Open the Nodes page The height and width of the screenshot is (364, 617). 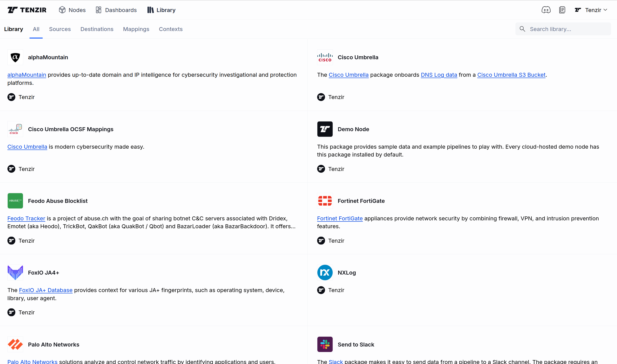point(72,10)
